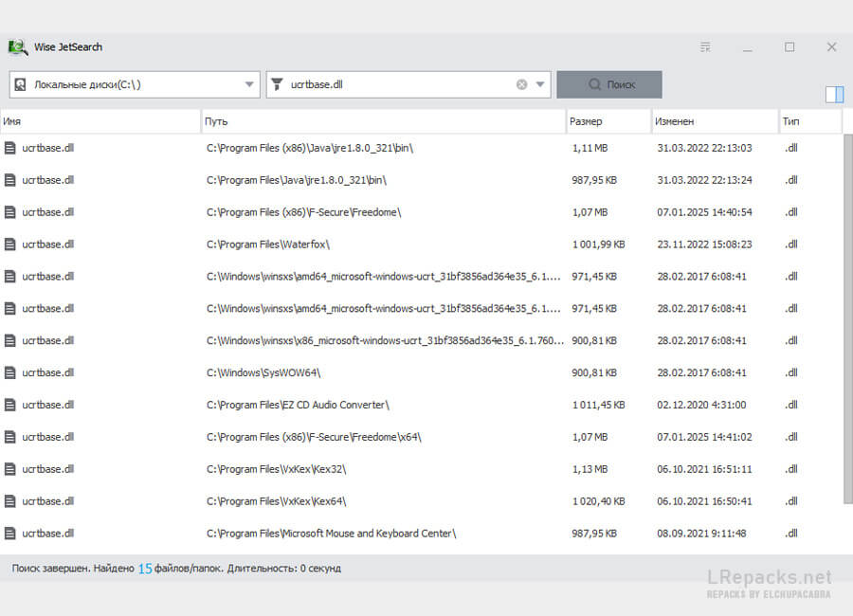Select the Microsoft Mouse and Keyboard Center result
This screenshot has height=616, width=853.
coord(331,534)
